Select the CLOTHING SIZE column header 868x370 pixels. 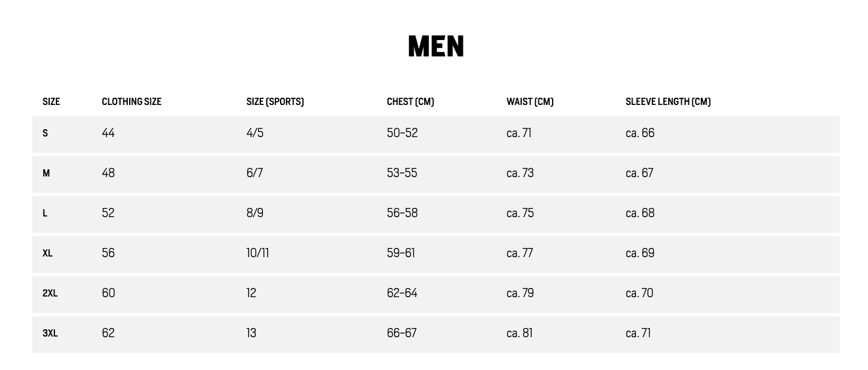pyautogui.click(x=132, y=102)
